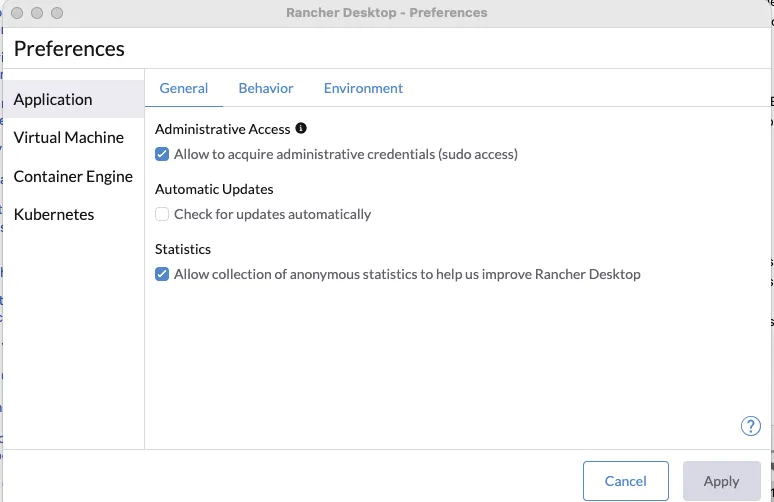
Task: Select Application in the sidebar
Action: 53,99
